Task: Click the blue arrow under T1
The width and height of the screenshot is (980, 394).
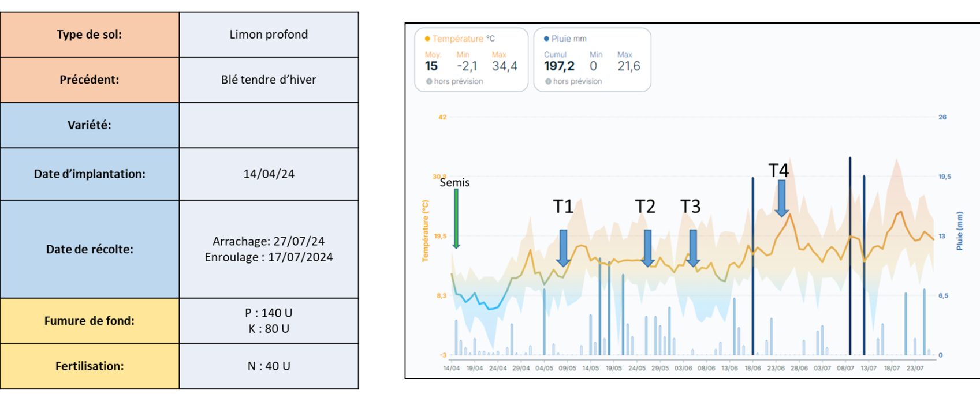Action: pos(563,248)
